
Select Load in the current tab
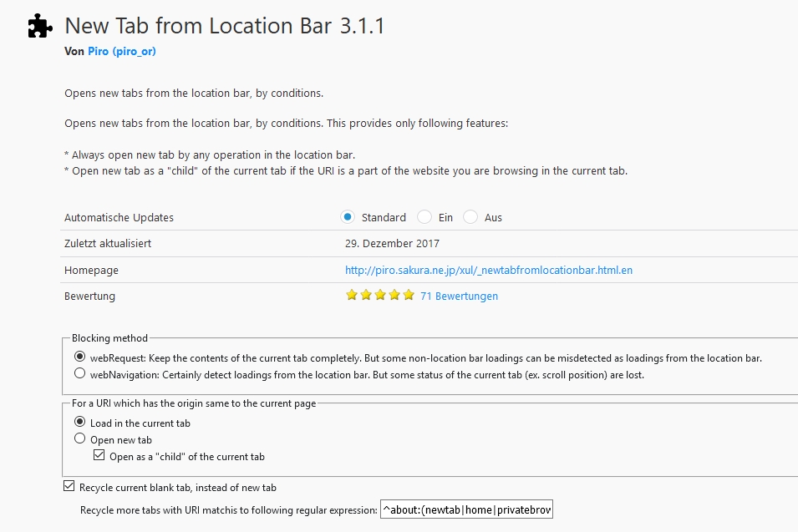point(80,423)
